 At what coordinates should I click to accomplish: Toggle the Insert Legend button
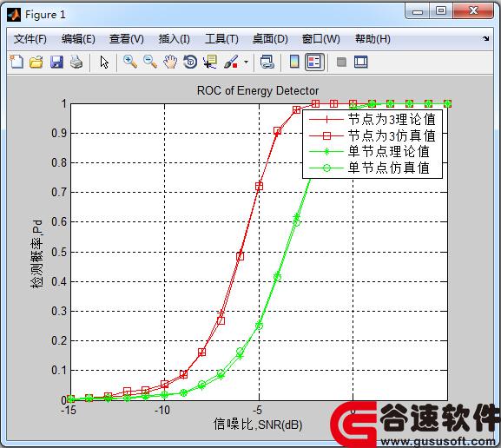pyautogui.click(x=314, y=62)
